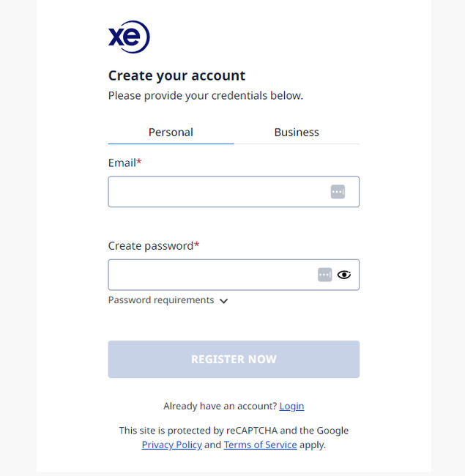
Task: Focus the Email input field
Action: 216,192
